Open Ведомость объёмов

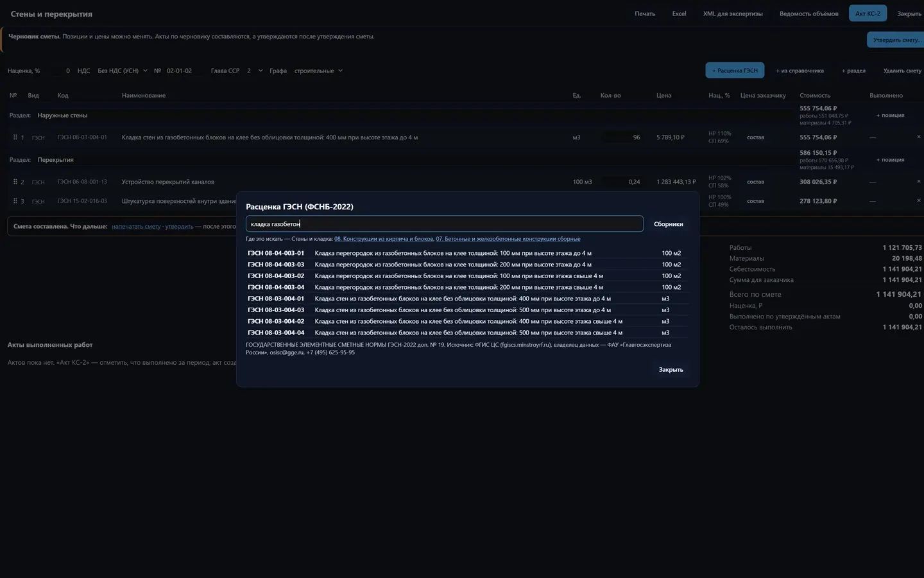[x=809, y=13]
